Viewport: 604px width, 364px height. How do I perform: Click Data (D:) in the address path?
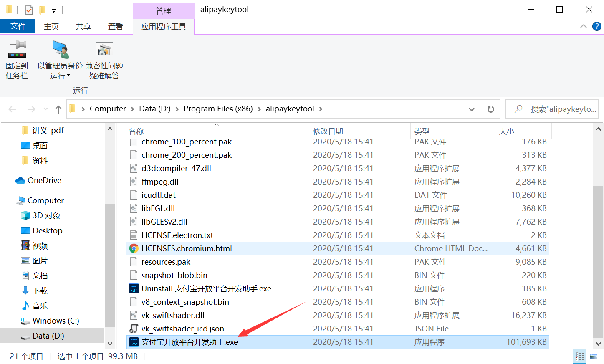155,109
